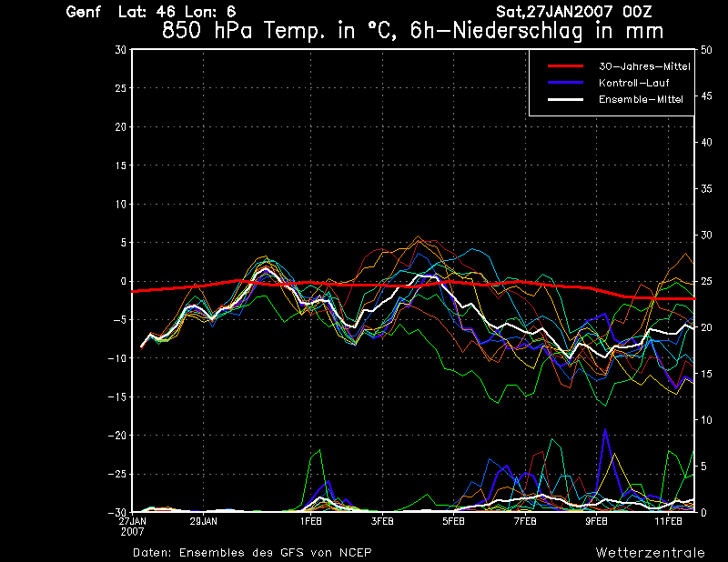
Task: Select the 9FEB x-axis date label
Action: (x=597, y=522)
